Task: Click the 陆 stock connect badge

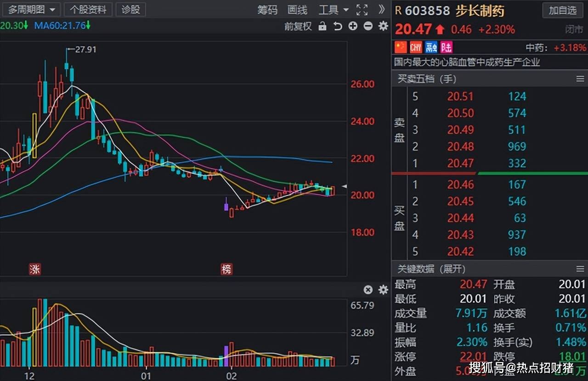Action: point(446,47)
